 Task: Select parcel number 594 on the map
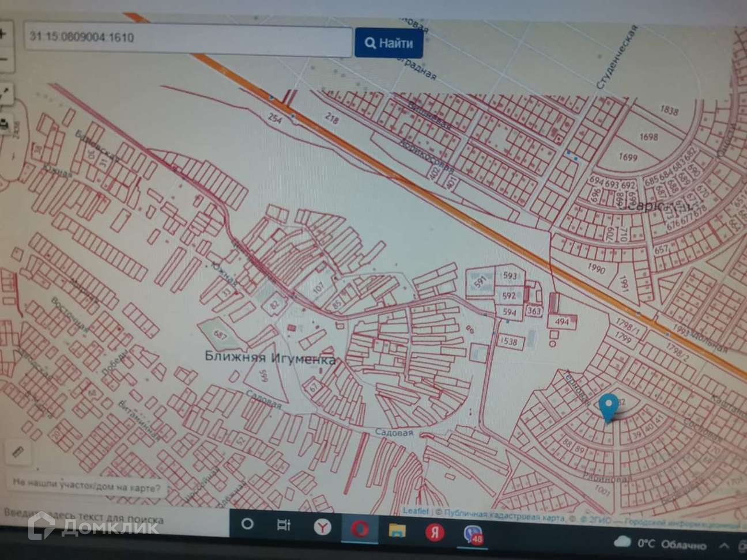[x=510, y=312]
